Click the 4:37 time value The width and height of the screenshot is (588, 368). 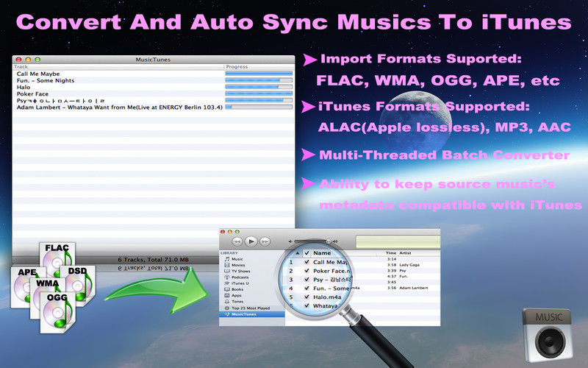tap(392, 277)
